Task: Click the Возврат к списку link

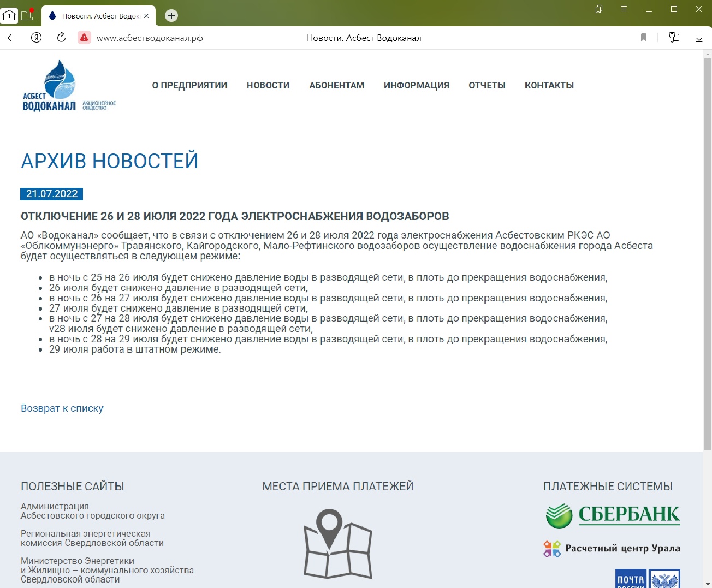Action: coord(62,408)
